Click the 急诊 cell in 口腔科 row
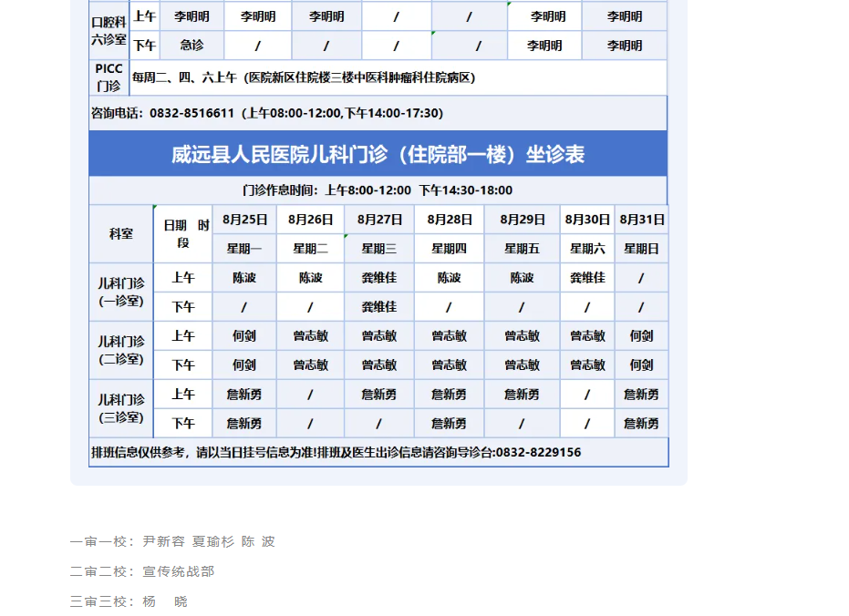Image resolution: width=849 pixels, height=616 pixels. coord(192,46)
